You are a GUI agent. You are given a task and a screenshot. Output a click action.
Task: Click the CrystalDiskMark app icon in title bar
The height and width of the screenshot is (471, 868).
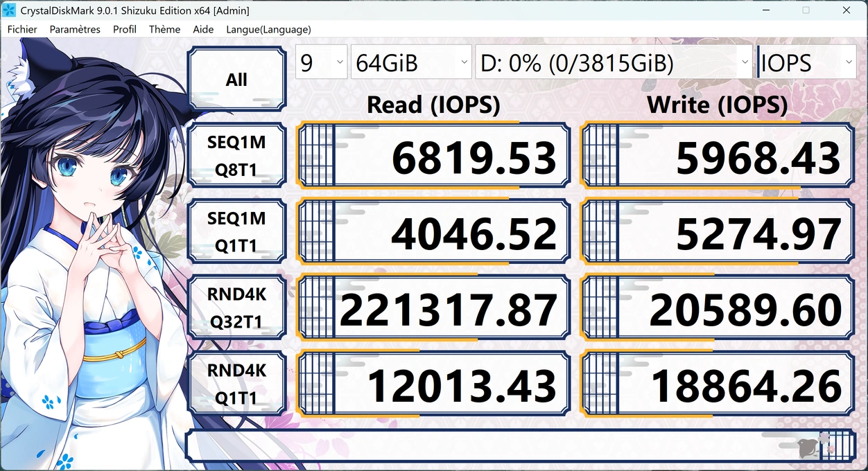tap(10, 10)
